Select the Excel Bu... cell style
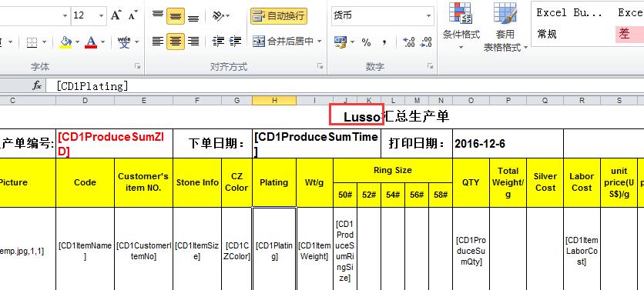The width and height of the screenshot is (644, 290). pyautogui.click(x=569, y=13)
